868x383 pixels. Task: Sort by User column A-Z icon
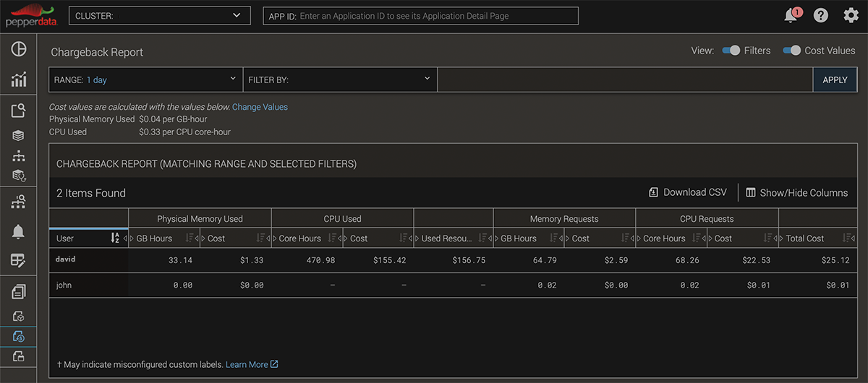coord(115,238)
